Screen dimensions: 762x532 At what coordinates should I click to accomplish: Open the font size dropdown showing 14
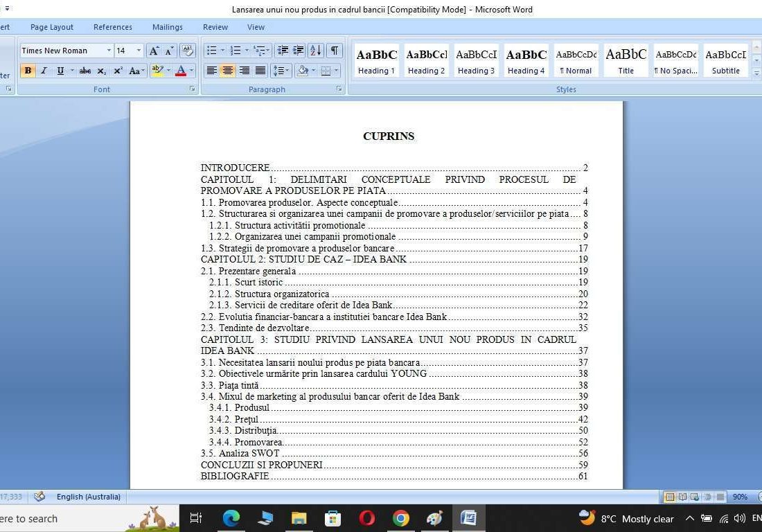pyautogui.click(x=139, y=51)
